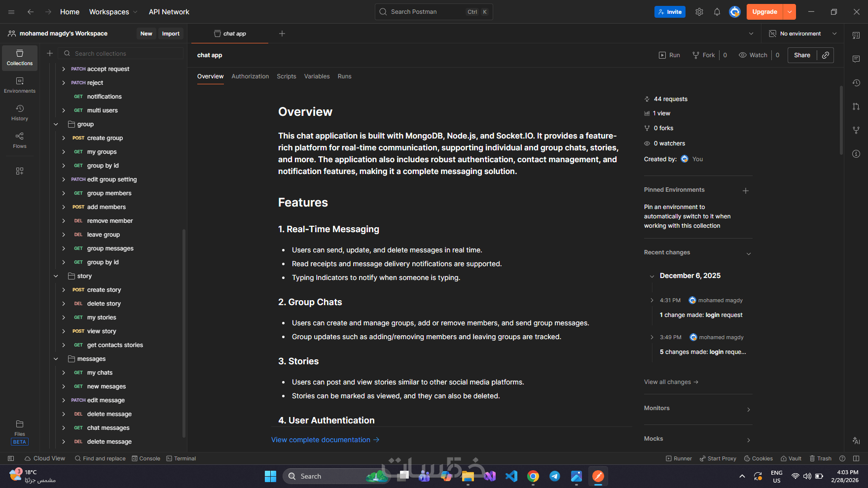
Task: Open View complete documentation link
Action: point(325,440)
